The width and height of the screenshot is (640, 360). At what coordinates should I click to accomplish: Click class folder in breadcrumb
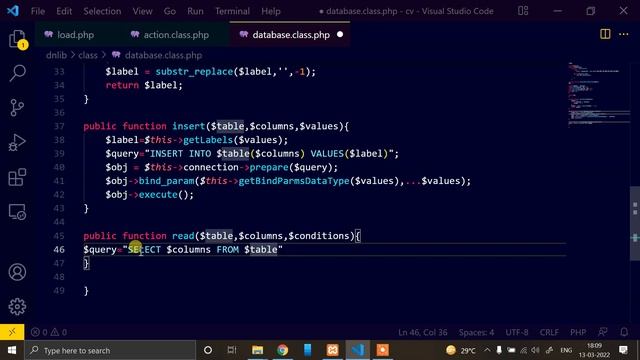tap(88, 55)
